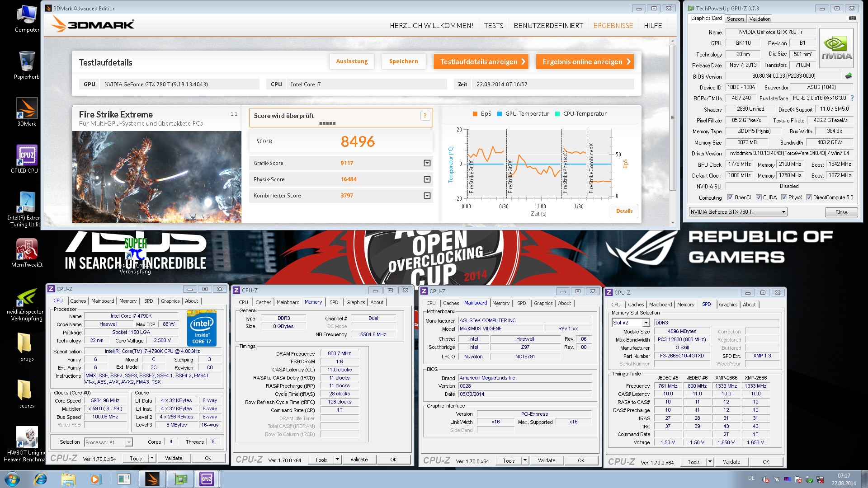The image size is (868, 488).
Task: Click the HILFE menu in 3DMark
Action: (x=653, y=26)
